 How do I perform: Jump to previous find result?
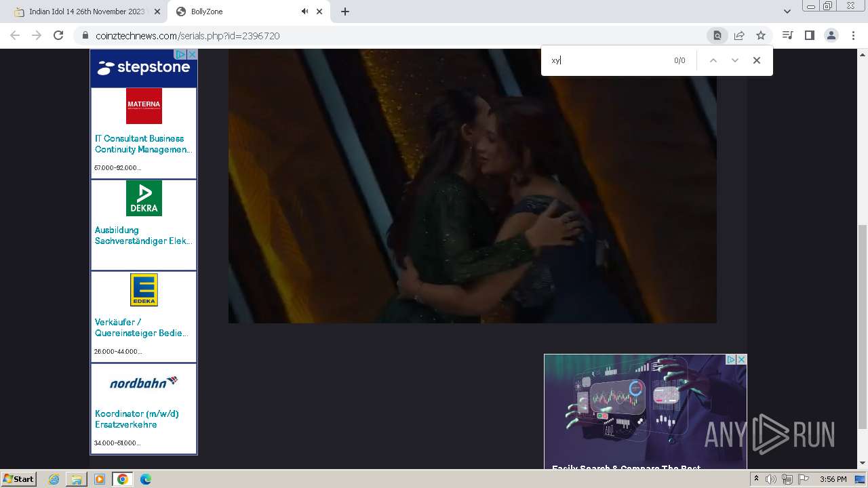point(713,60)
